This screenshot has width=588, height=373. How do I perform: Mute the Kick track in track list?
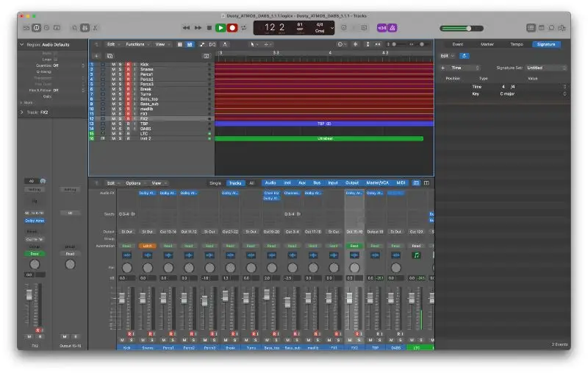pyautogui.click(x=113, y=65)
